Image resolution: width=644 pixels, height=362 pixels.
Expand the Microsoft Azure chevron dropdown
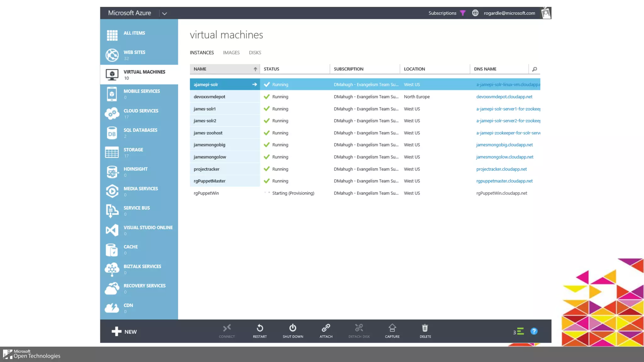coord(164,14)
